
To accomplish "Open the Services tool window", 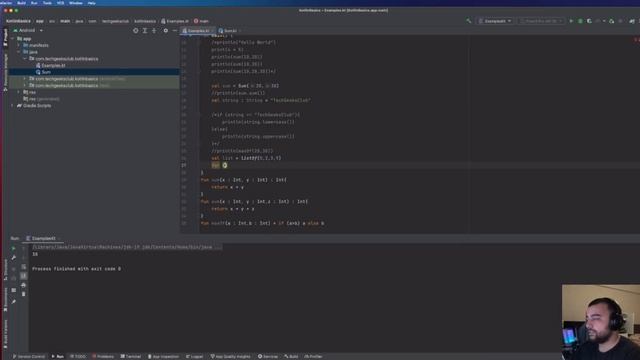I will point(268,357).
